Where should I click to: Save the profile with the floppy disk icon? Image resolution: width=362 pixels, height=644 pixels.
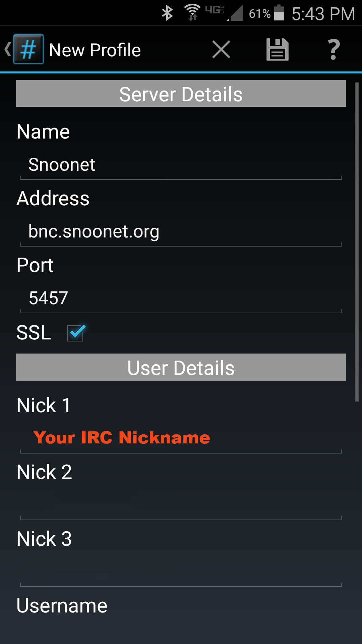coord(277,49)
